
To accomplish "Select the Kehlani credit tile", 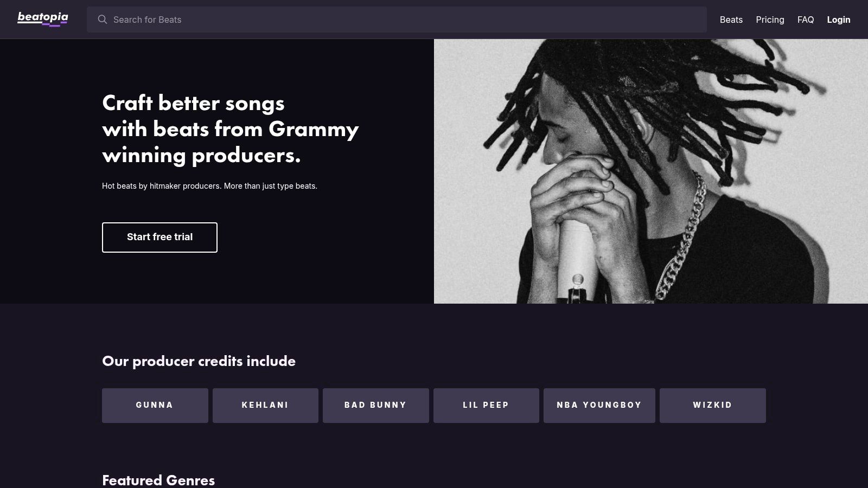I will 265,406.
